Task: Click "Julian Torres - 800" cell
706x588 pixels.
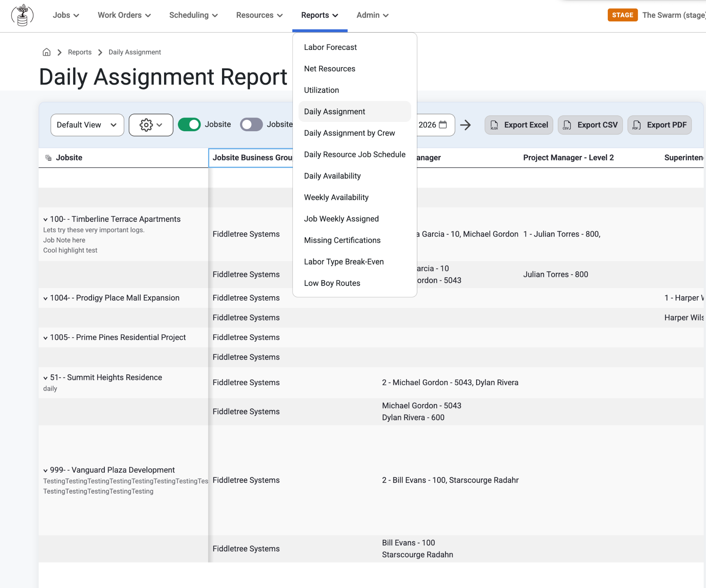Action: (x=556, y=275)
